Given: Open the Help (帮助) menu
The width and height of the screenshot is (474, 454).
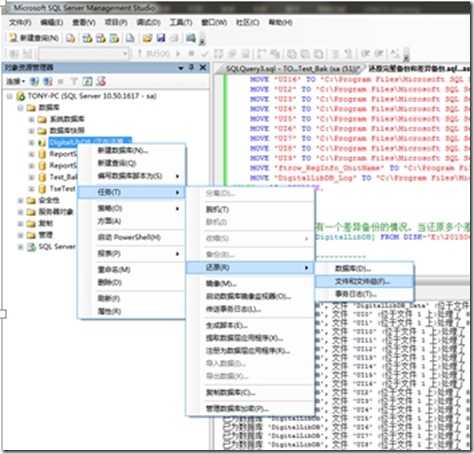Looking at the screenshot, I should coord(281,22).
